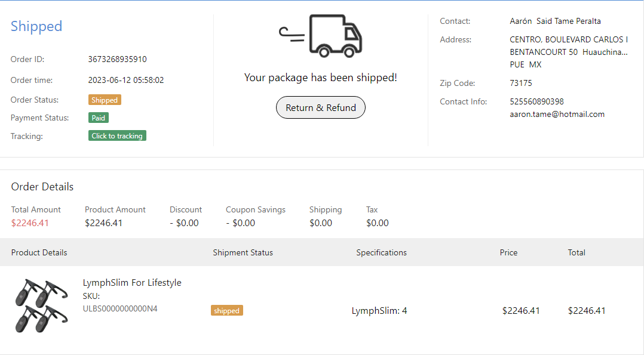Click the zip code 73175

[521, 83]
